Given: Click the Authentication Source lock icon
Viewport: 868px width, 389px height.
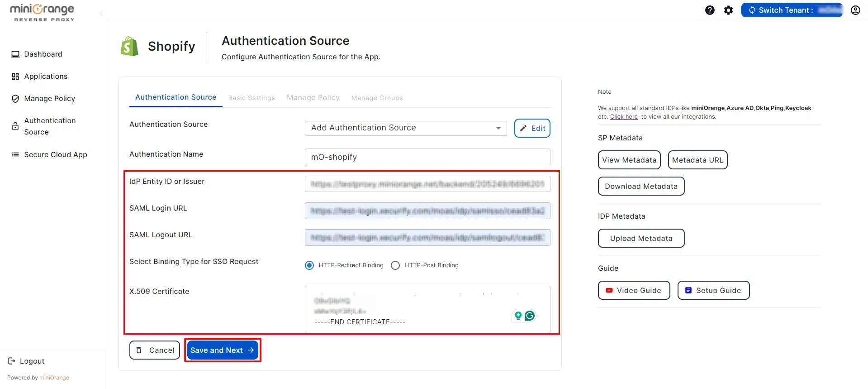Looking at the screenshot, I should (x=15, y=126).
